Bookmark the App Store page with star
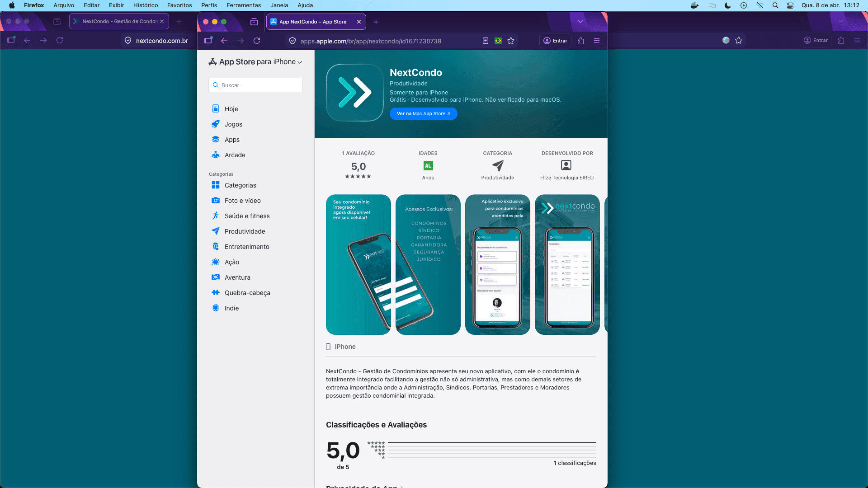Image resolution: width=868 pixels, height=488 pixels. (511, 41)
